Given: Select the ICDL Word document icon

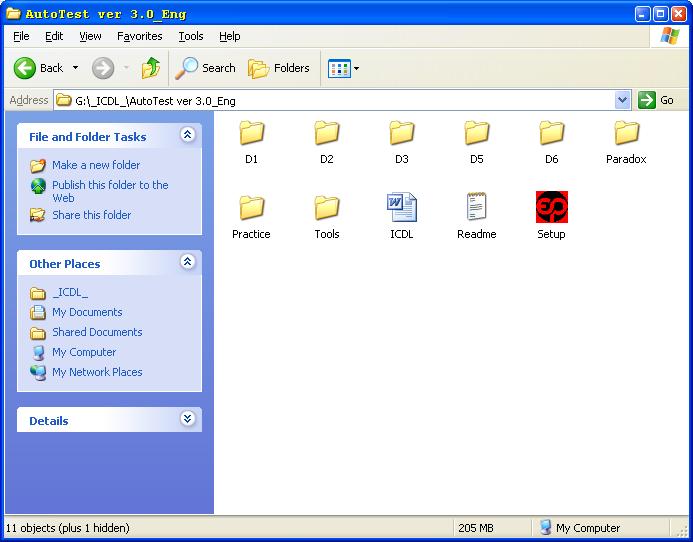Looking at the screenshot, I should tap(401, 208).
